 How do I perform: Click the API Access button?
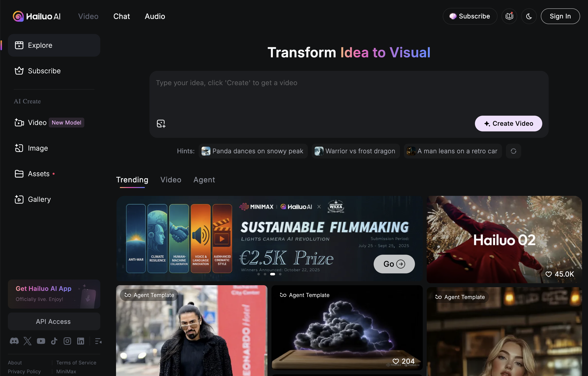[x=54, y=321]
